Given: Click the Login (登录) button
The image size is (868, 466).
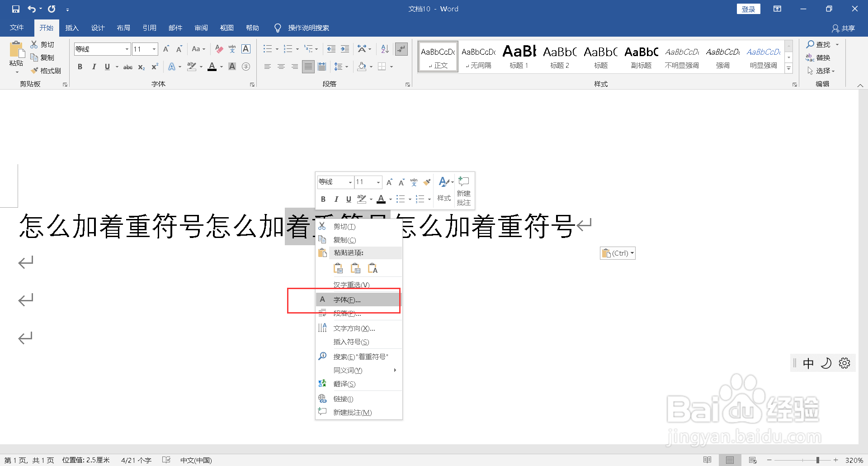Looking at the screenshot, I should tap(749, 9).
